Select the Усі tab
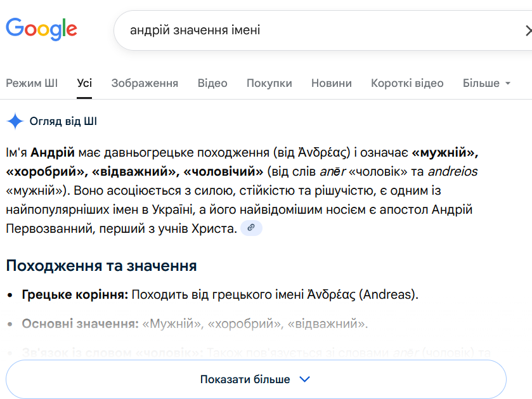This screenshot has width=532, height=399. (x=84, y=83)
